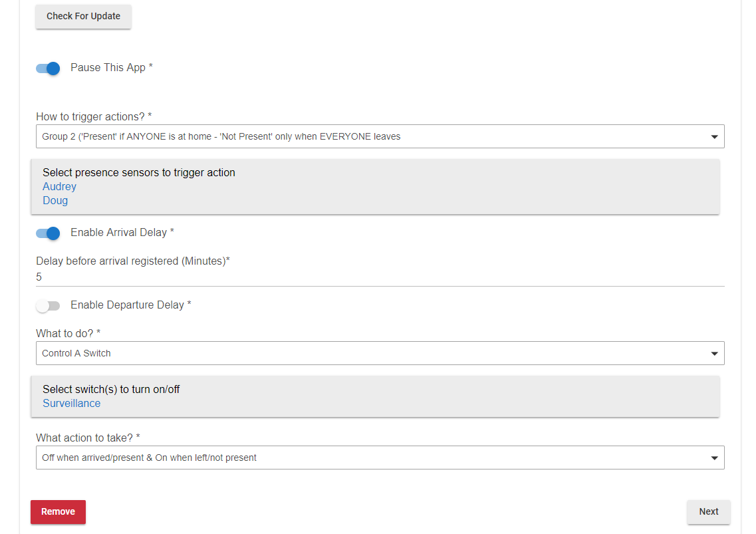Click the Select switch(es) to turn on/off heading
756x534 pixels.
pyautogui.click(x=111, y=390)
